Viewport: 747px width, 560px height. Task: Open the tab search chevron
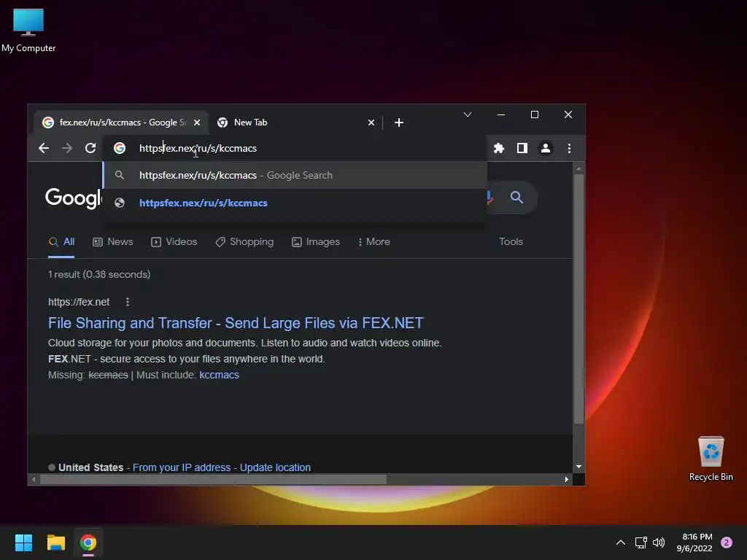468,114
